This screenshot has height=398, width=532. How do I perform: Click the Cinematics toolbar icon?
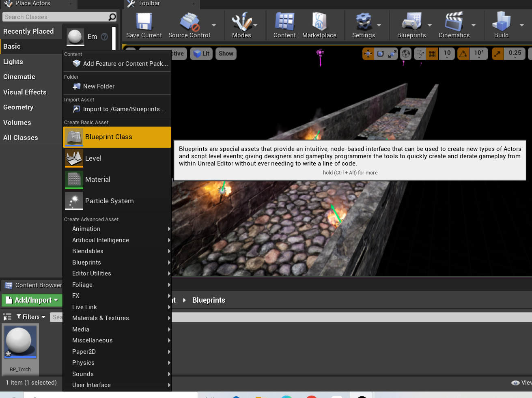(454, 22)
